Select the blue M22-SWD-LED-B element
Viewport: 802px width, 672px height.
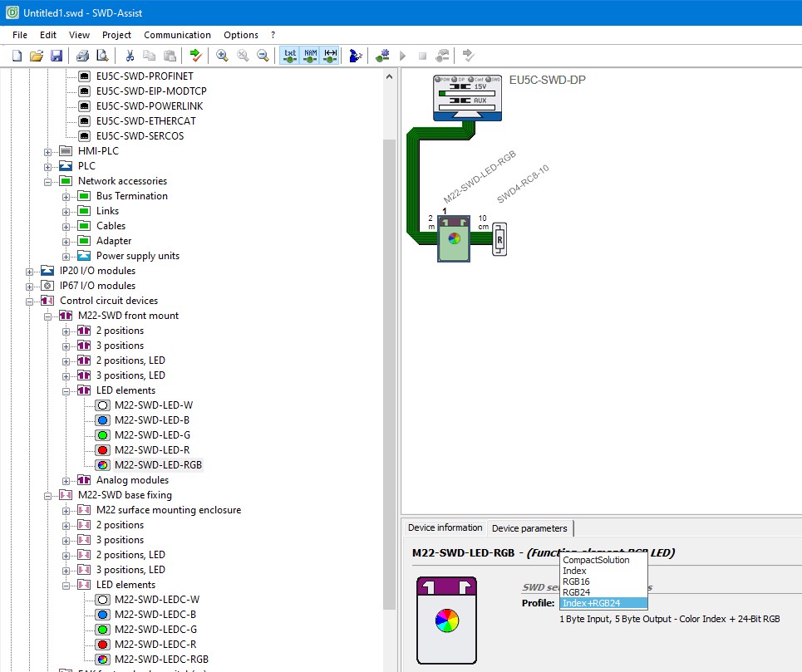point(152,420)
